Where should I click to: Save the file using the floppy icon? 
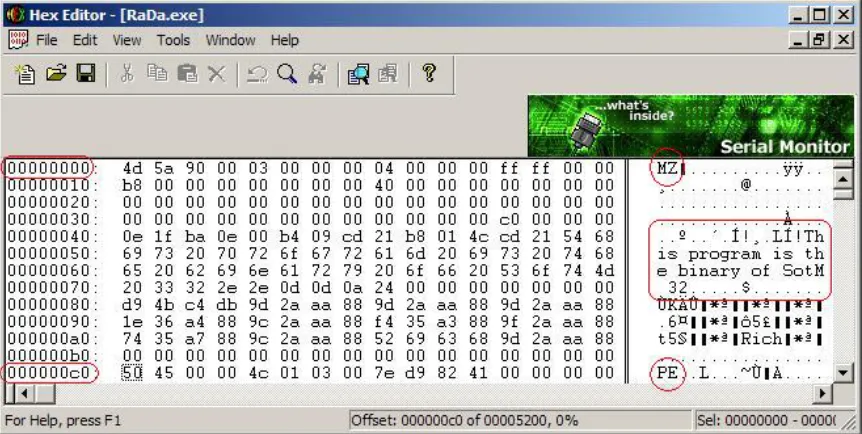point(86,73)
